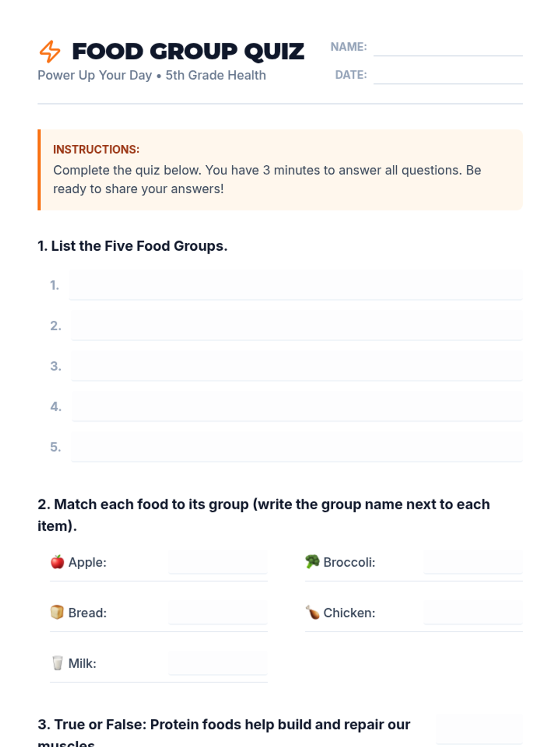Click the Broccoli answer box
The height and width of the screenshot is (747, 560).
pos(473,562)
